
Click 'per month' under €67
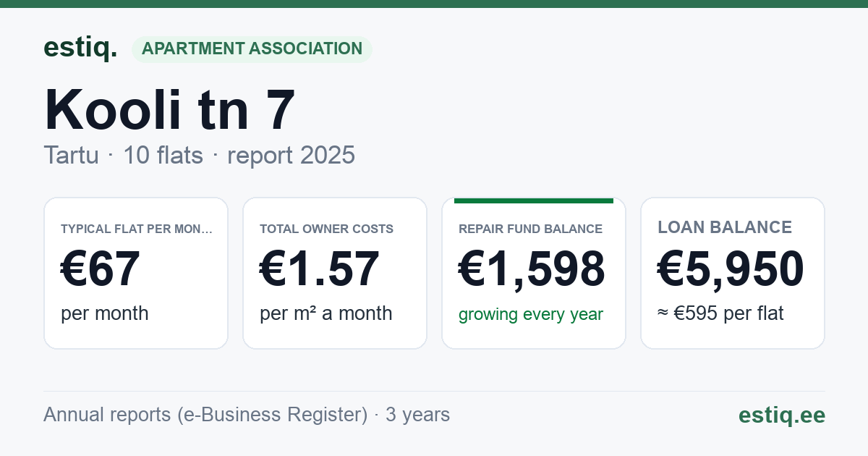[105, 313]
